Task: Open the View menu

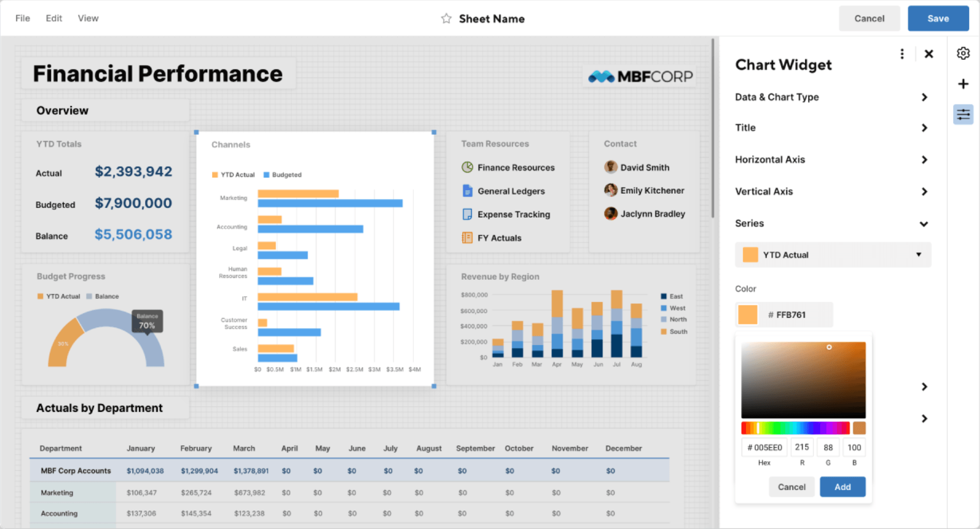Action: [x=88, y=18]
